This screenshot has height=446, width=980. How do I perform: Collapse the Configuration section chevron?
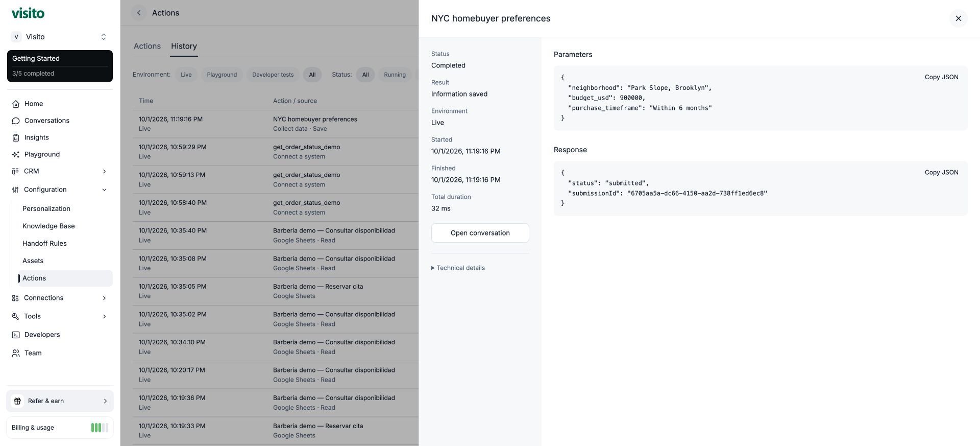pyautogui.click(x=104, y=190)
